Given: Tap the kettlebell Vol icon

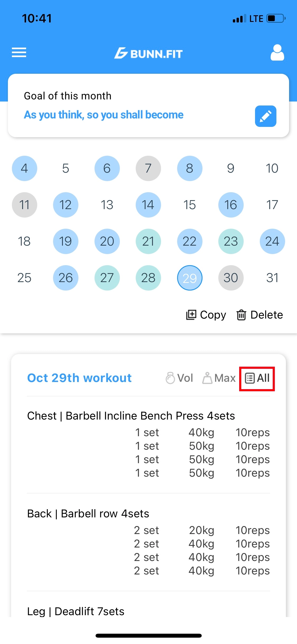Looking at the screenshot, I should [170, 378].
